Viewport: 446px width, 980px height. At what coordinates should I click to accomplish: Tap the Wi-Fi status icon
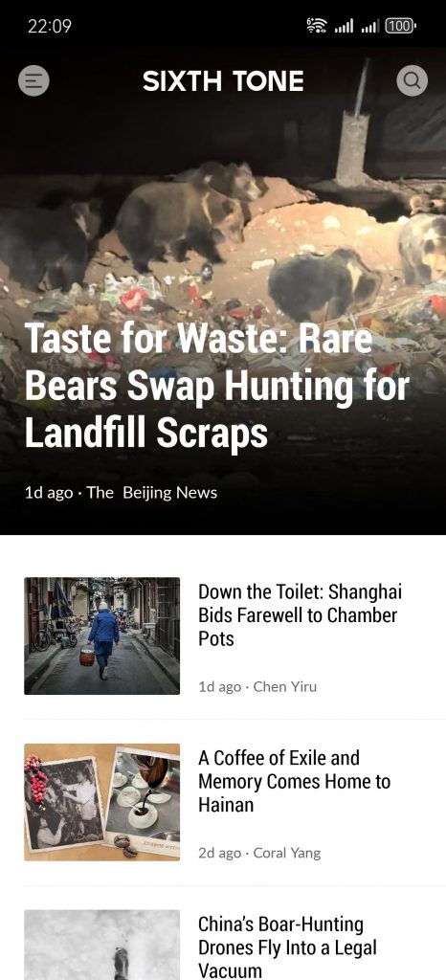(317, 26)
